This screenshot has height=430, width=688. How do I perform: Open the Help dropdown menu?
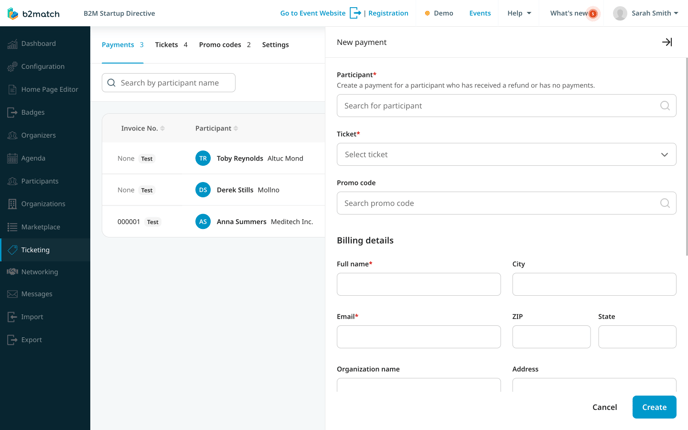point(519,13)
